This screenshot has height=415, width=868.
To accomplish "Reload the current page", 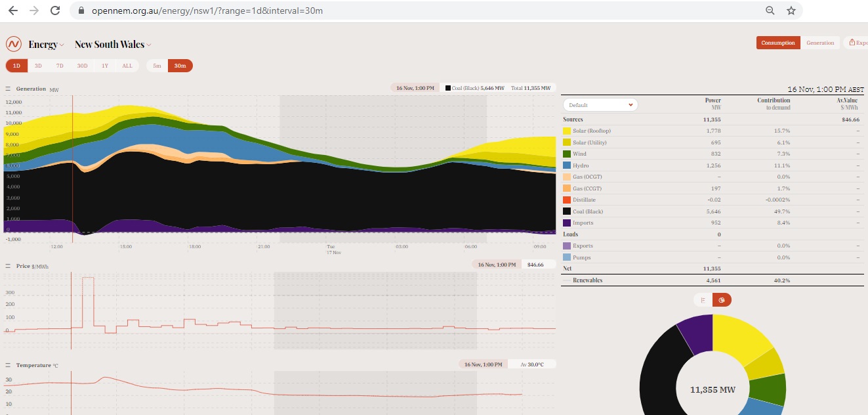I will pos(55,11).
